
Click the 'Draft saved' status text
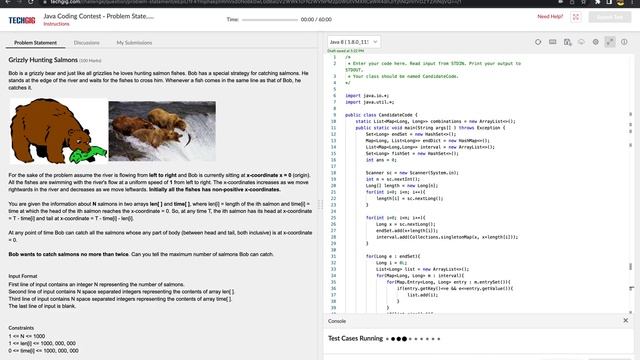(345, 51)
